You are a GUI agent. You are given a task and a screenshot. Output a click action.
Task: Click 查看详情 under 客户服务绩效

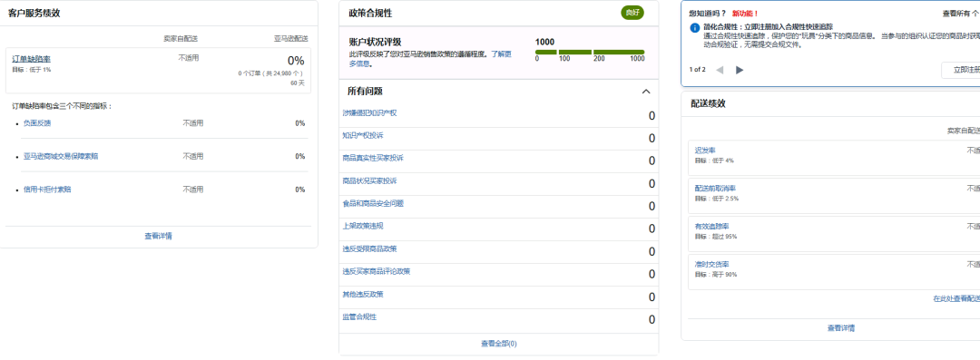pos(158,237)
